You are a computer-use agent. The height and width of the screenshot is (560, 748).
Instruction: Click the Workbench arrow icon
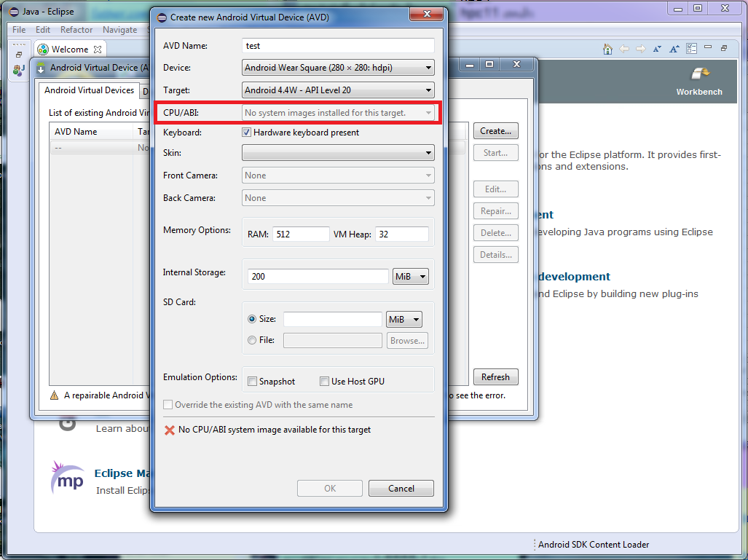click(x=699, y=74)
